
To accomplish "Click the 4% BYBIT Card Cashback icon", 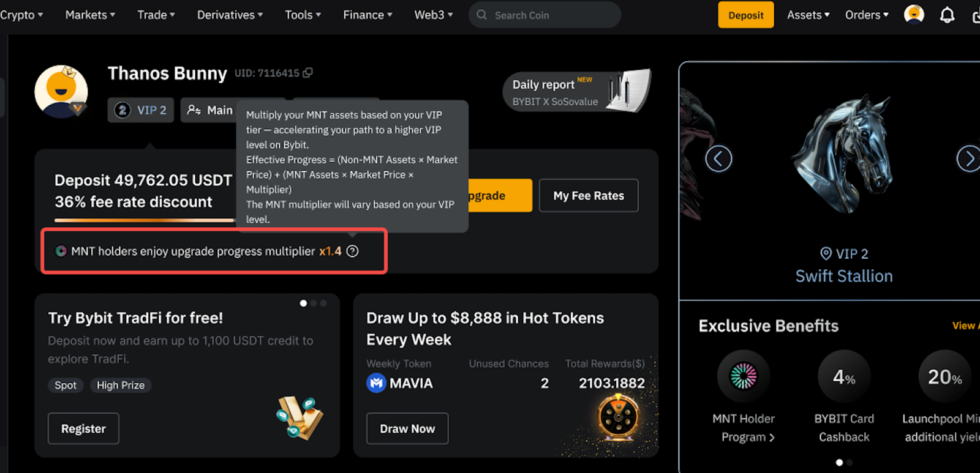I will (843, 376).
